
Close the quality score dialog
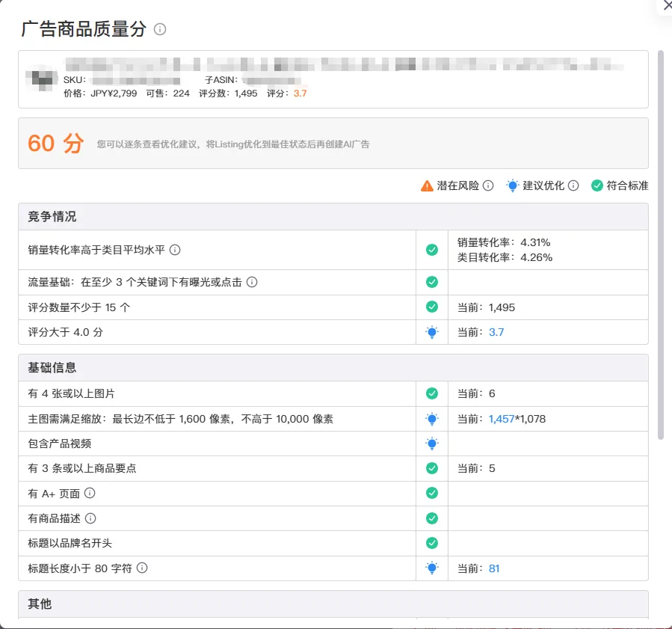coord(667,5)
